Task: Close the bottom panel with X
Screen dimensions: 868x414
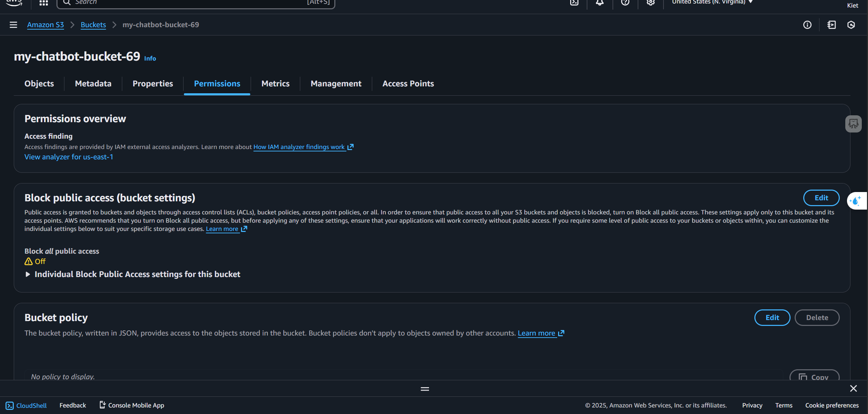Action: coord(853,389)
